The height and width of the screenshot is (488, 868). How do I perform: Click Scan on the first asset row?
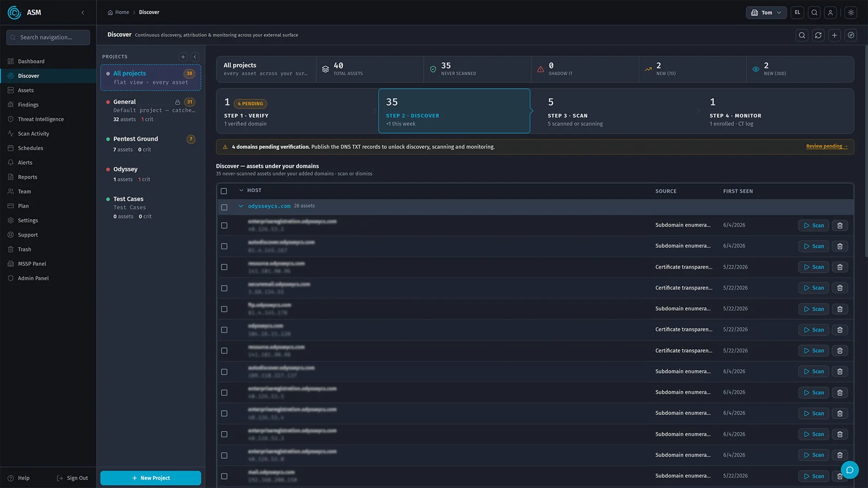[x=814, y=226]
